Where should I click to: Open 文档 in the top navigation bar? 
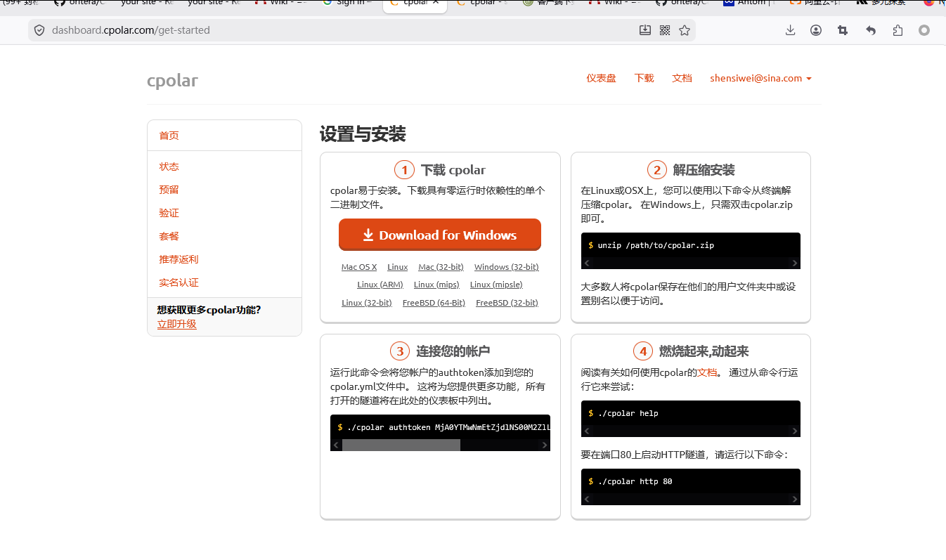pyautogui.click(x=682, y=78)
